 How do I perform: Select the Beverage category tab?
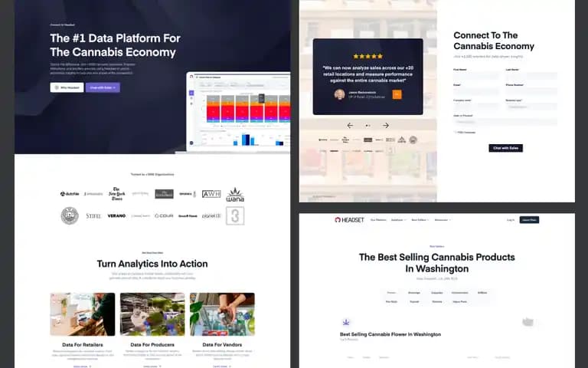tap(414, 293)
